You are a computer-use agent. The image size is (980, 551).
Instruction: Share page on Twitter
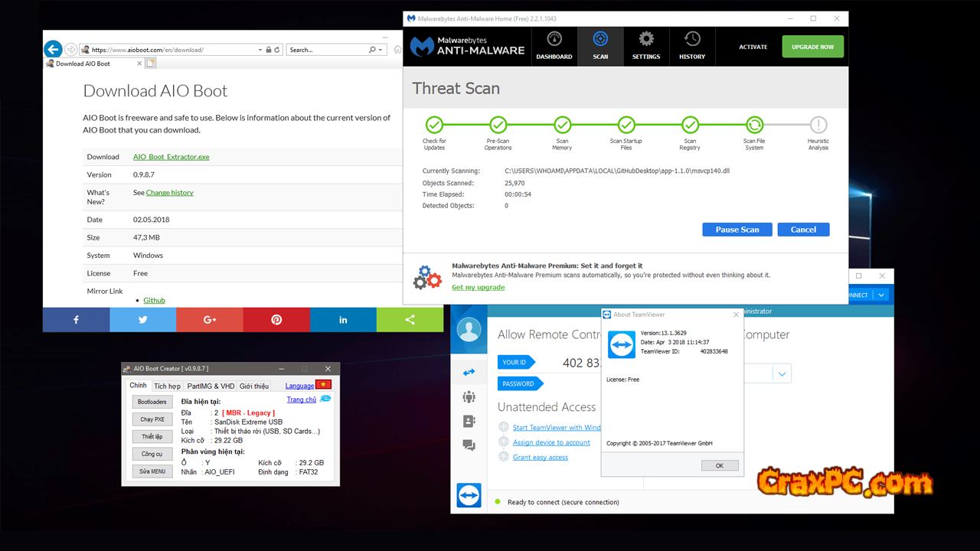point(142,320)
